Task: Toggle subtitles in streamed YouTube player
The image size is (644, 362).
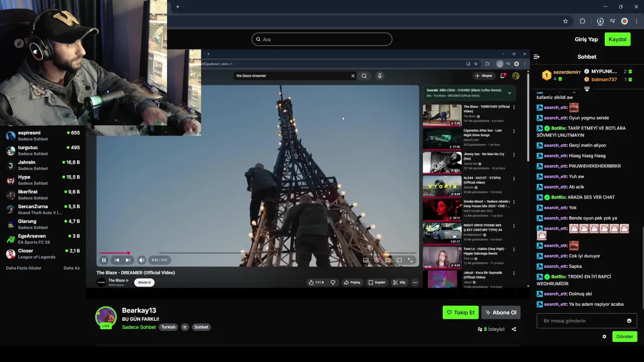Action: pos(366,260)
